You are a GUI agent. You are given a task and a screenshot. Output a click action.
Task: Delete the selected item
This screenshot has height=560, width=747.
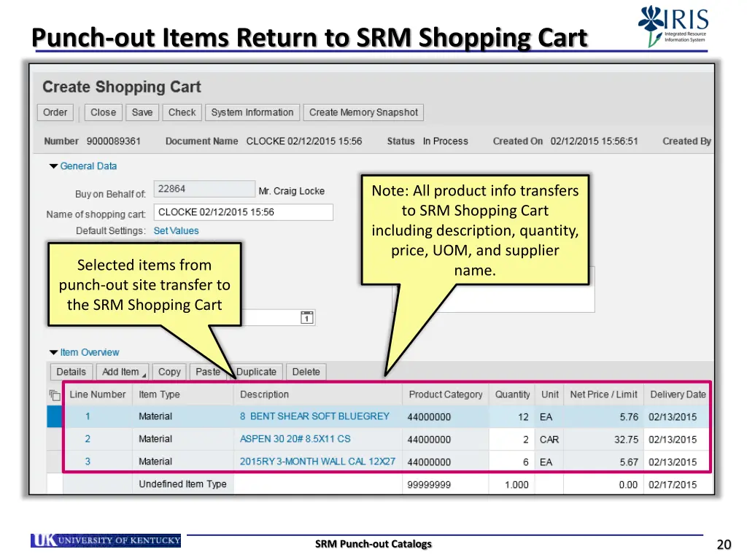[x=306, y=372]
